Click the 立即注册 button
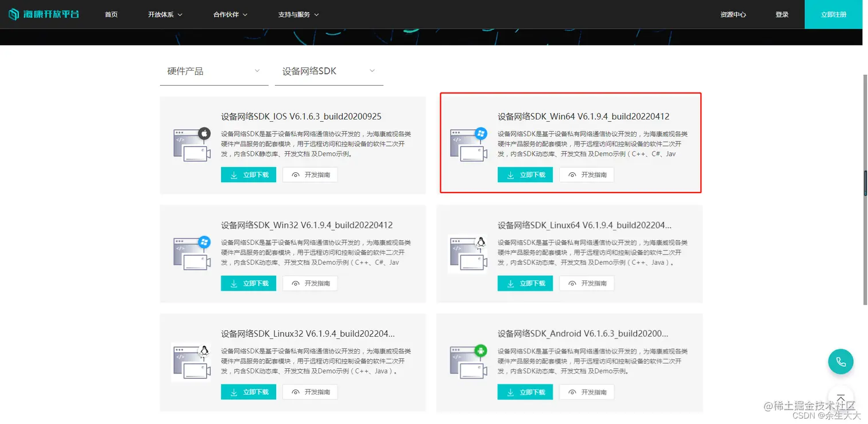The image size is (868, 424). (x=834, y=14)
